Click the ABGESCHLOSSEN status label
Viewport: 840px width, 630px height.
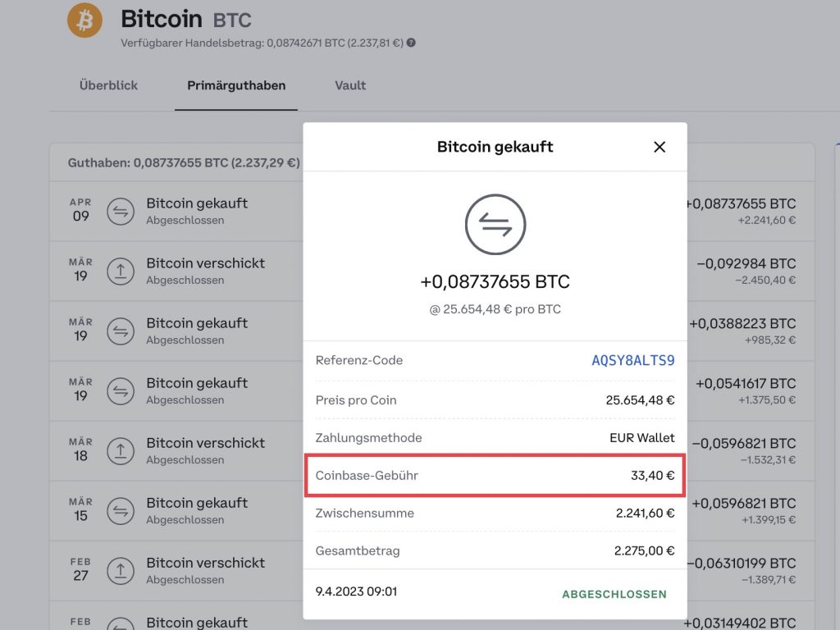(x=614, y=594)
